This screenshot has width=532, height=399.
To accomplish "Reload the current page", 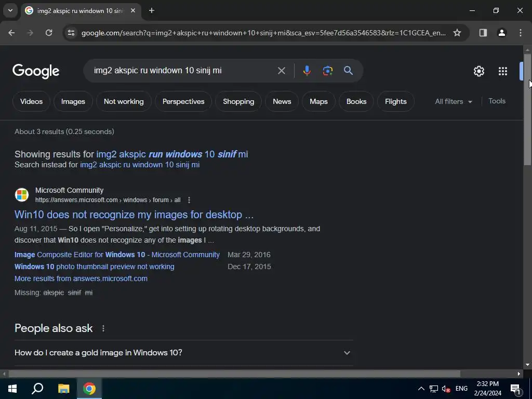I will [49, 33].
